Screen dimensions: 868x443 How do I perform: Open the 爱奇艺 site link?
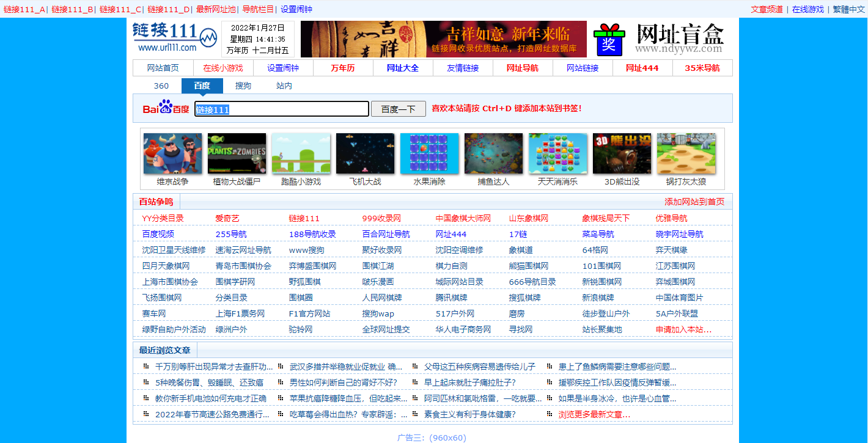click(x=227, y=218)
